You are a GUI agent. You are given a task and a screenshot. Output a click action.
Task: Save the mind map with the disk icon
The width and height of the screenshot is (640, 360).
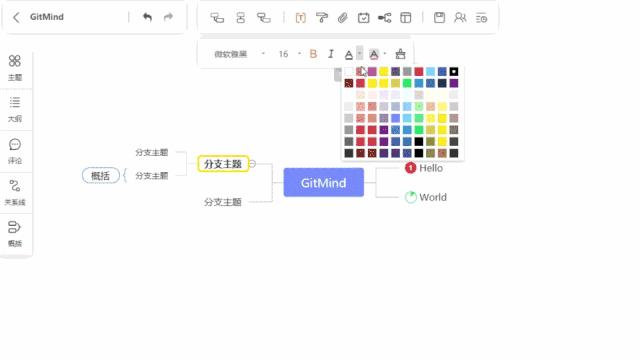click(439, 18)
